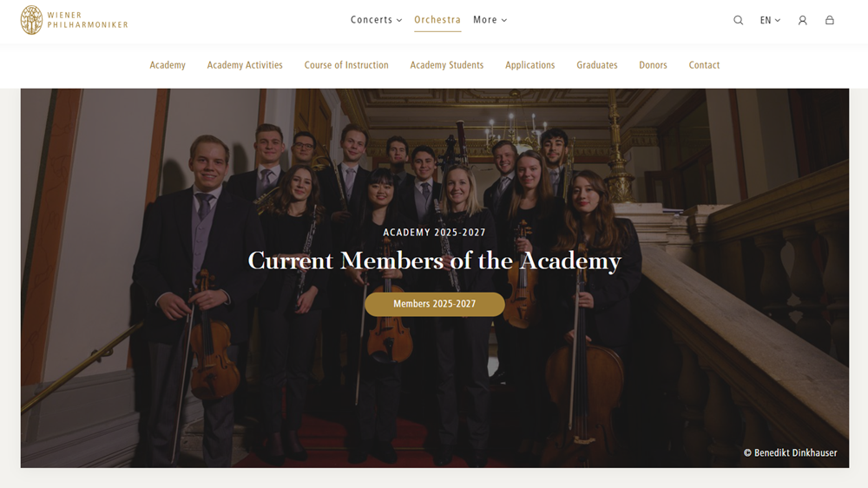
Task: Navigate to the Graduates page
Action: [597, 65]
